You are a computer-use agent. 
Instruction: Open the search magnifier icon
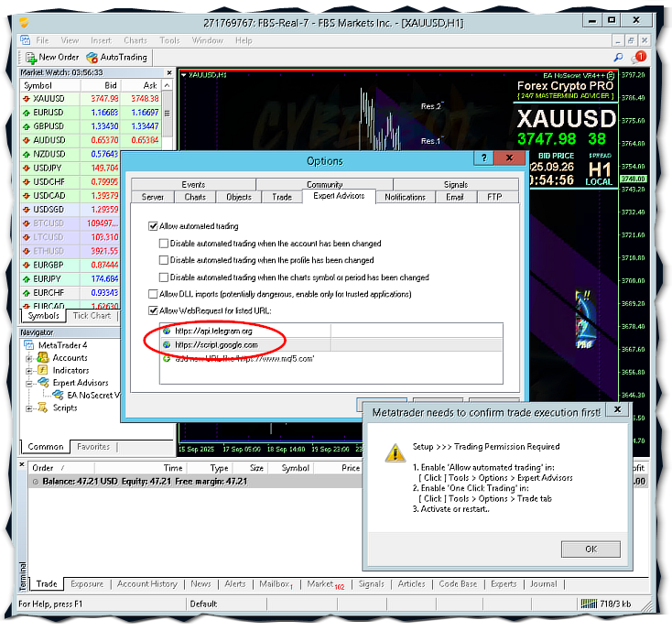(618, 57)
